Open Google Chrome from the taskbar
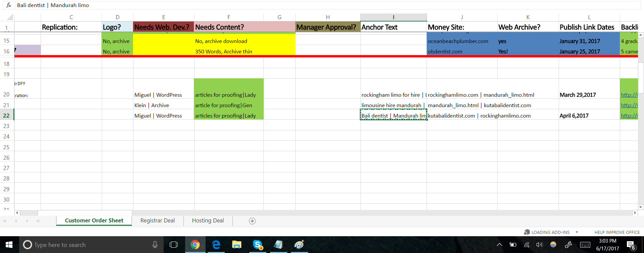Viewport: 644px width, 253px height. [x=195, y=245]
